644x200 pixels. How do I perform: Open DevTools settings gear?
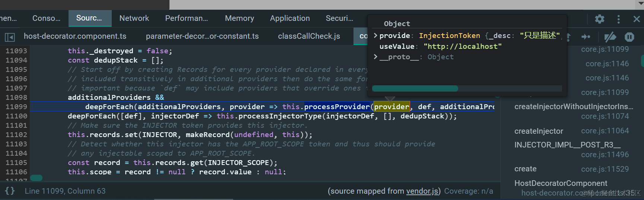pos(599,19)
